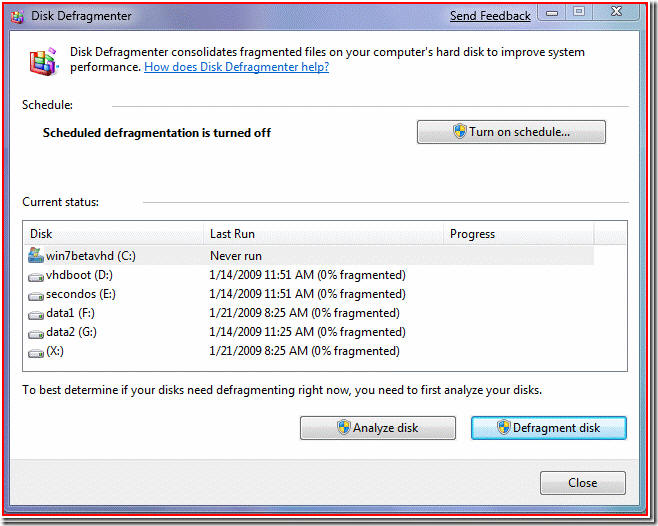Click the Never run status text
This screenshot has height=526, width=658.
[236, 256]
